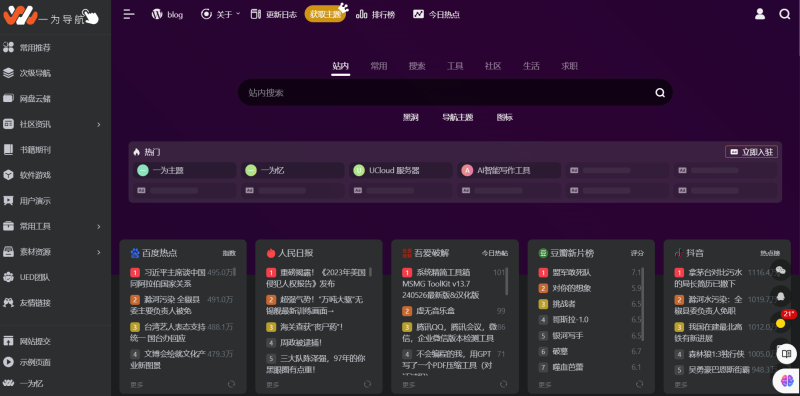Click the 获取主题 button

[x=325, y=14]
